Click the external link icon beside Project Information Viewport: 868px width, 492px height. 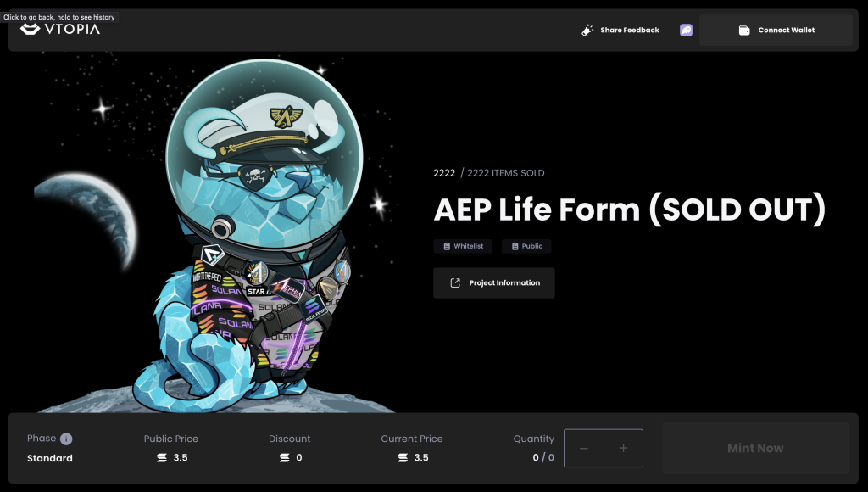coord(455,282)
